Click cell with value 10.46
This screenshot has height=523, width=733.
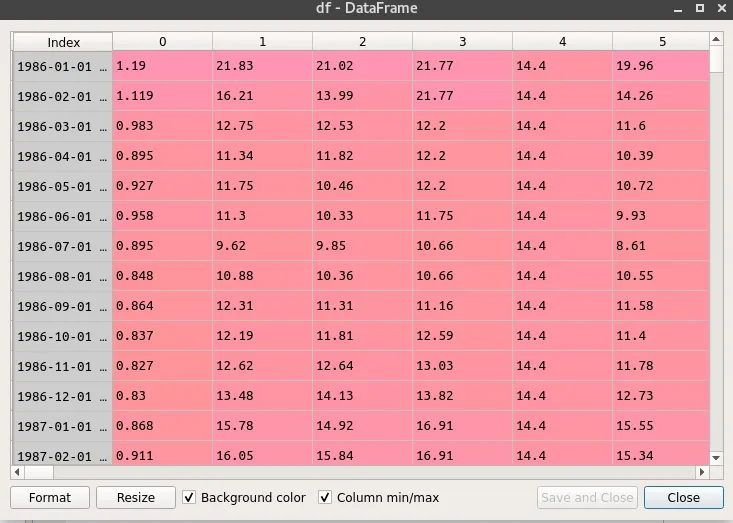(362, 186)
